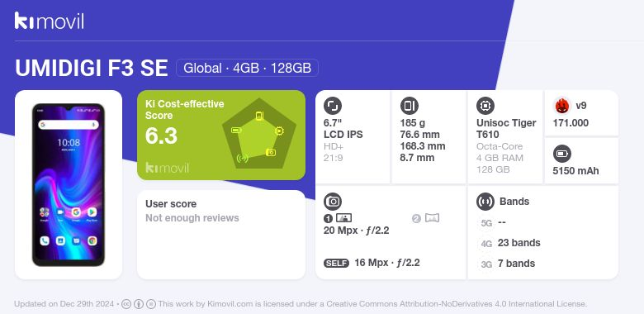Select the Global 4GB 128GB variant badge
The width and height of the screenshot is (644, 314).
coord(247,68)
